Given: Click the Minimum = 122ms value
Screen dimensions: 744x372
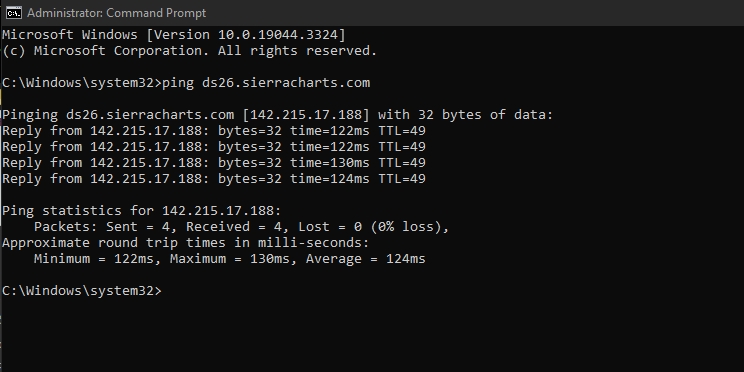Looking at the screenshot, I should coord(97,259).
